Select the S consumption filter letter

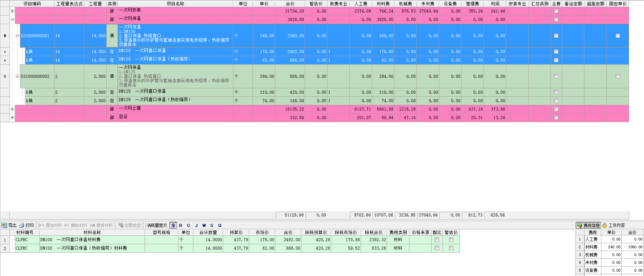(212, 225)
